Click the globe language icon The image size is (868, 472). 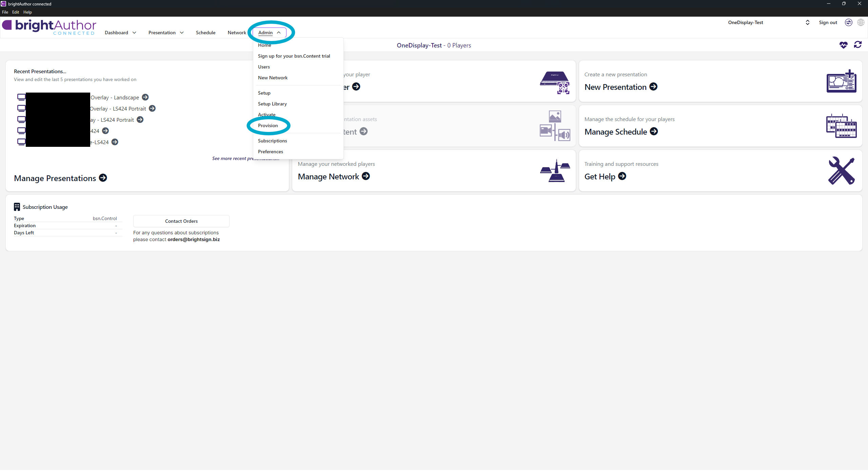(x=861, y=22)
